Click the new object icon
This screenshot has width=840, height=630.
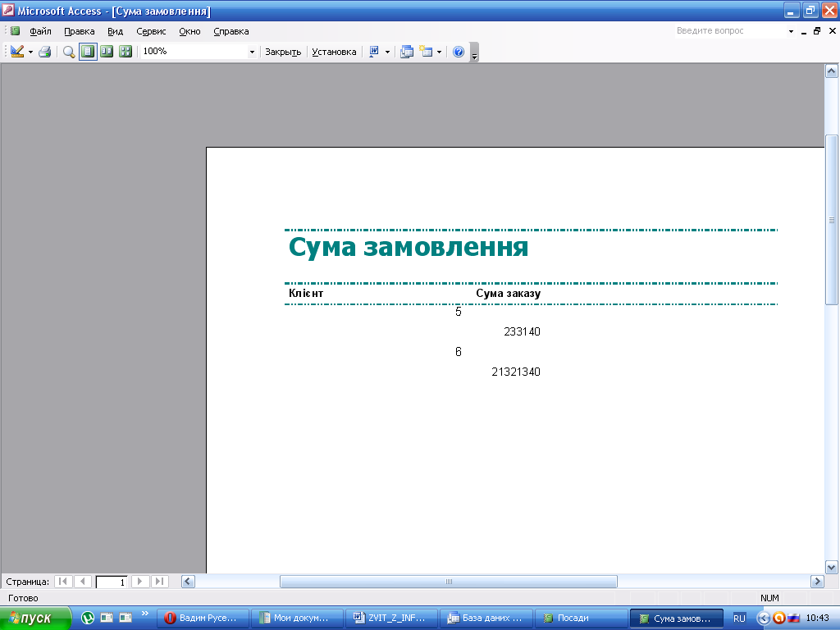426,52
